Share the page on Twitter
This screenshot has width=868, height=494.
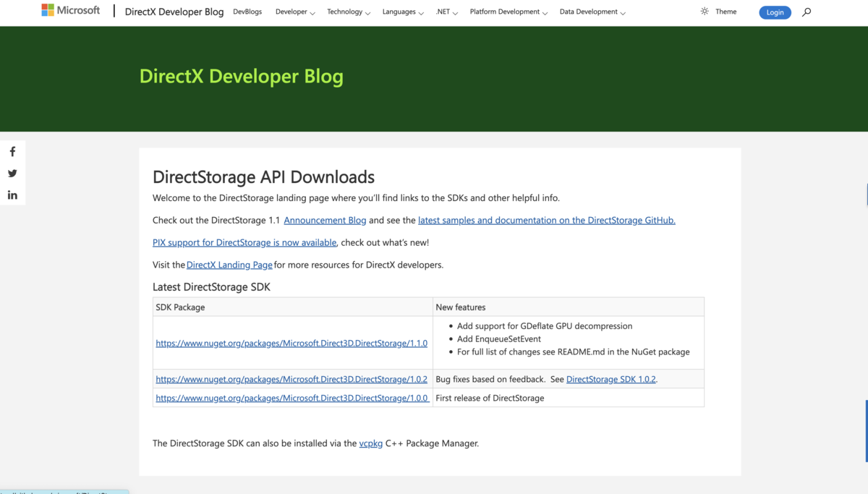(x=12, y=174)
